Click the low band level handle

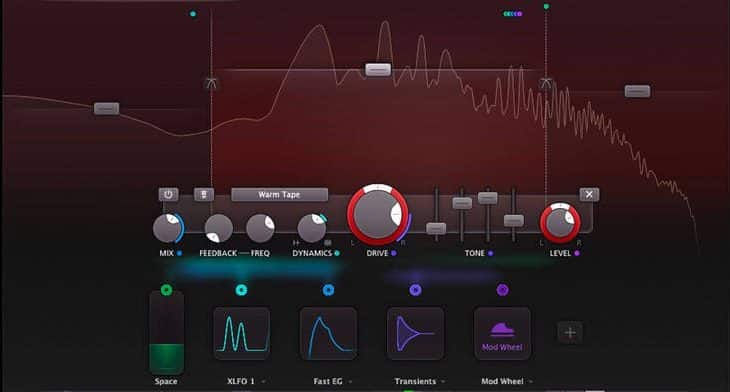107,108
